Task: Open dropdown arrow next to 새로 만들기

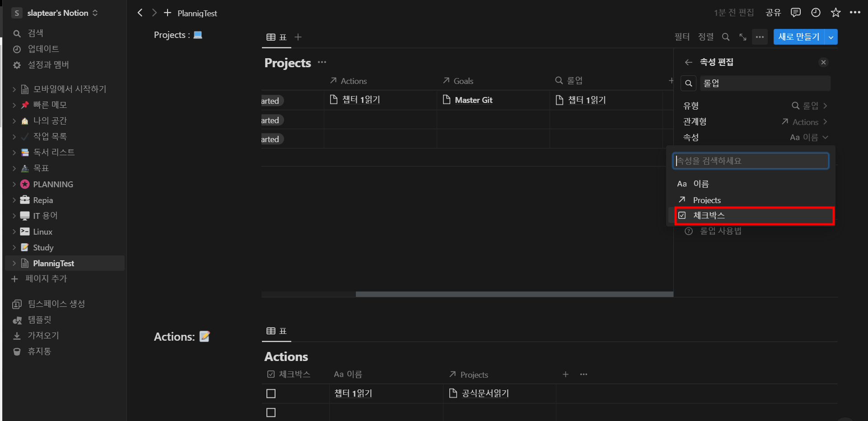Action: [x=831, y=37]
